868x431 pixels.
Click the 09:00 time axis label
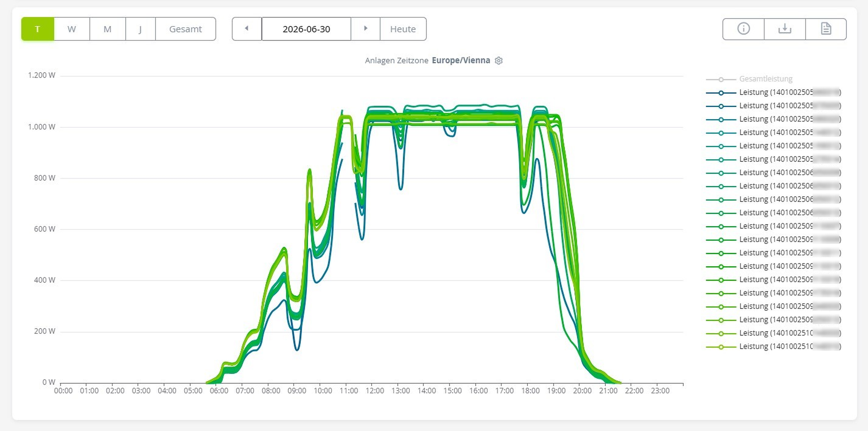(297, 391)
